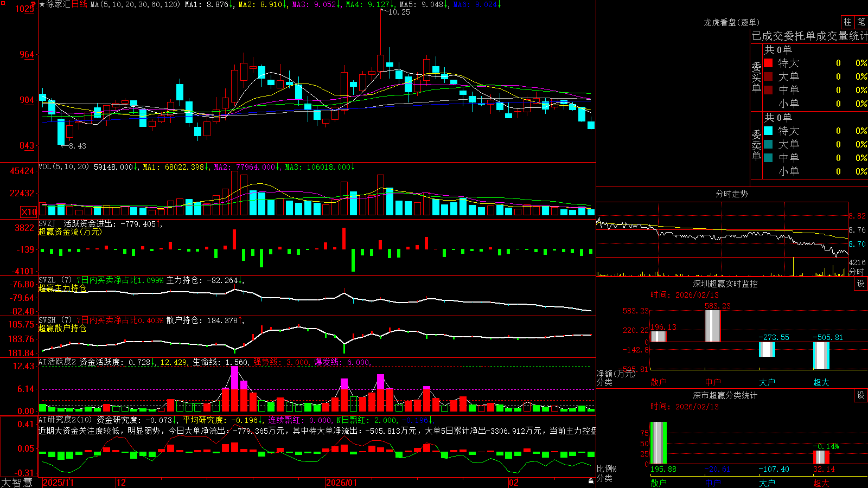The image size is (868, 488).
Task: Click the 委卖单 vertical label
Action: click(x=756, y=145)
